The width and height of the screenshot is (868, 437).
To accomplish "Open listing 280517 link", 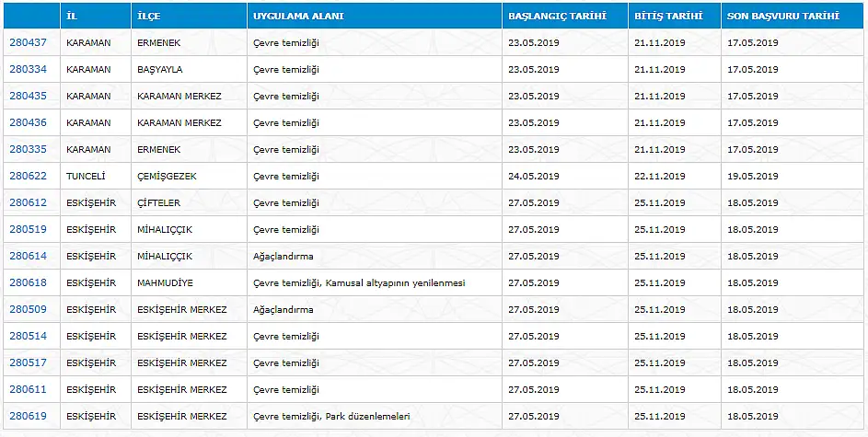I will [x=28, y=362].
